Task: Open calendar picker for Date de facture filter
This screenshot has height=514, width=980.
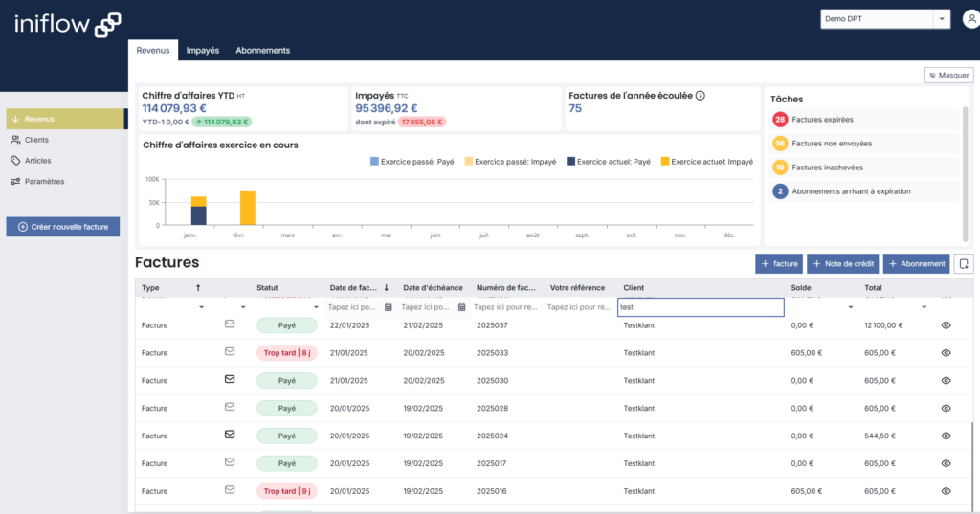Action: [389, 307]
